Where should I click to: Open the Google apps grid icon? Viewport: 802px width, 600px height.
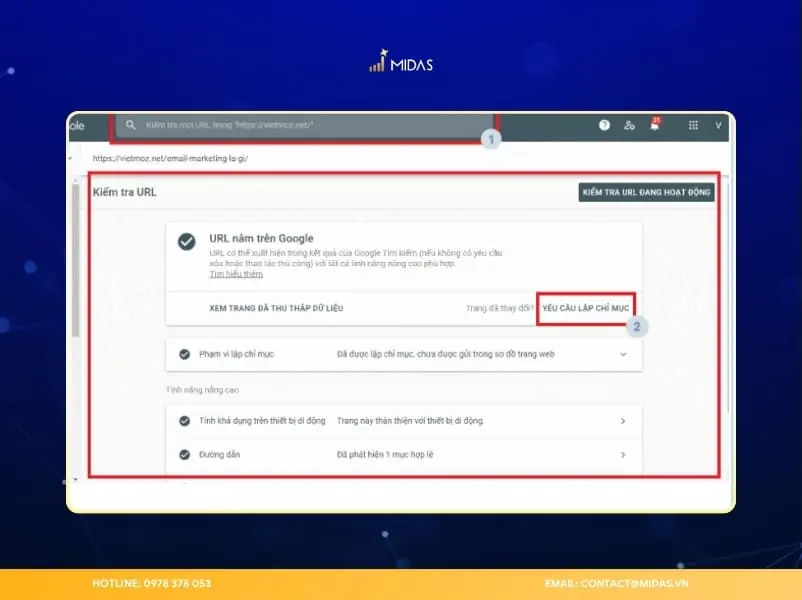pyautogui.click(x=693, y=125)
